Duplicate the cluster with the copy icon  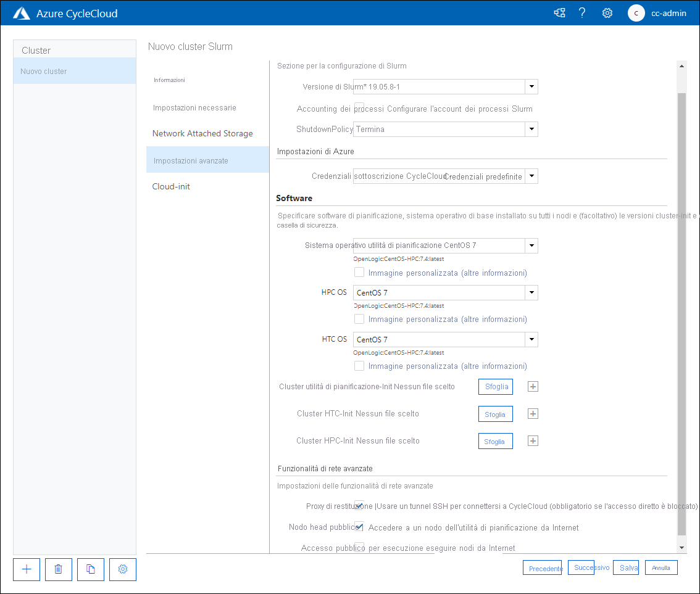(x=90, y=569)
